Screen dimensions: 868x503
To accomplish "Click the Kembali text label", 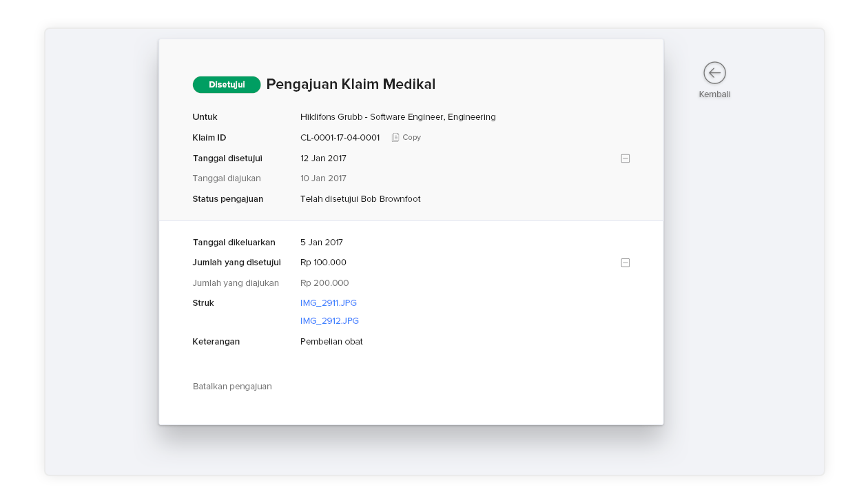I will pos(714,94).
